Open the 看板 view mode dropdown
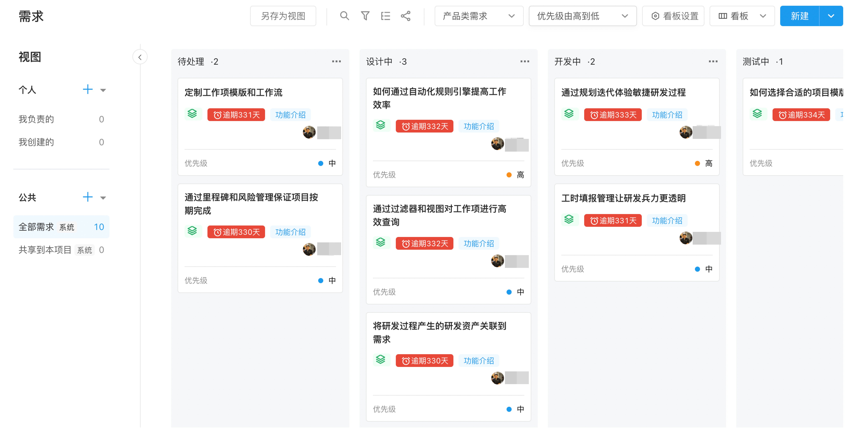The width and height of the screenshot is (868, 437). pos(742,16)
